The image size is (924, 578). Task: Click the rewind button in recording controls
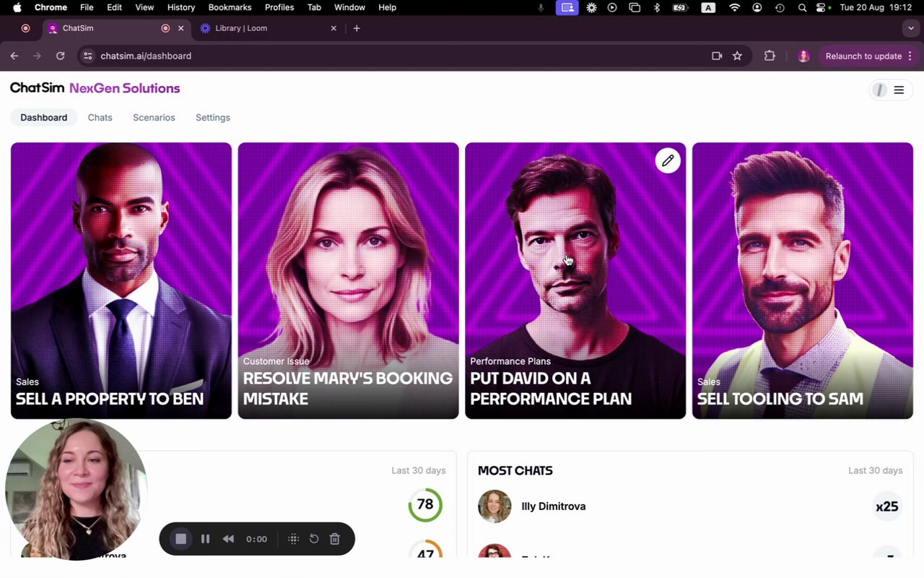pyautogui.click(x=228, y=539)
